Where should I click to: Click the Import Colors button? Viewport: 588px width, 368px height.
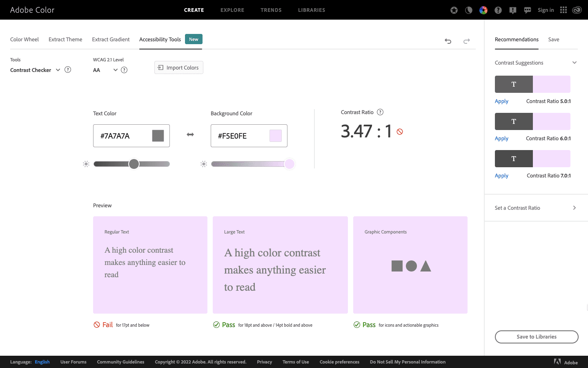click(x=179, y=67)
